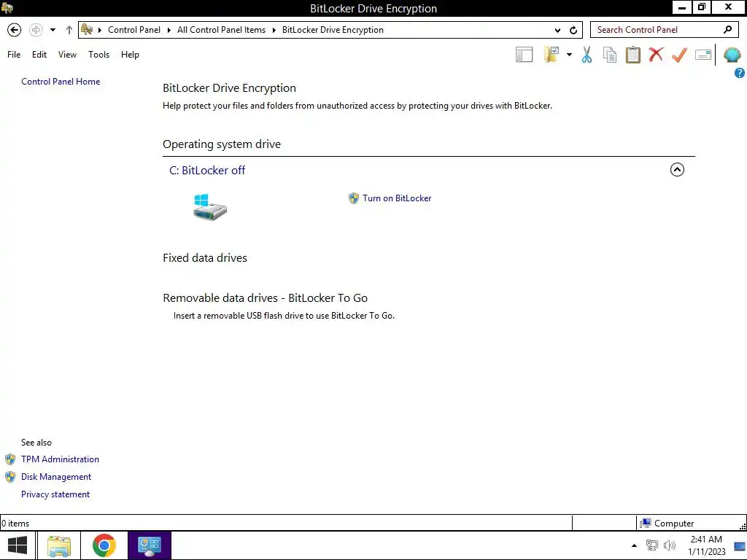The image size is (747, 560).
Task: Click 'Removable data drives - BitLocker To Go' heading
Action: pyautogui.click(x=266, y=298)
